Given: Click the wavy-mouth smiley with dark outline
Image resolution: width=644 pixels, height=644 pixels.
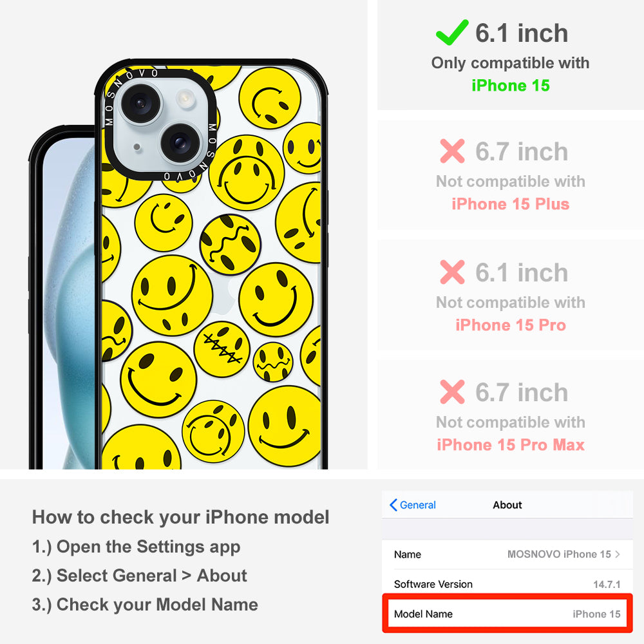Looking at the screenshot, I should (230, 245).
